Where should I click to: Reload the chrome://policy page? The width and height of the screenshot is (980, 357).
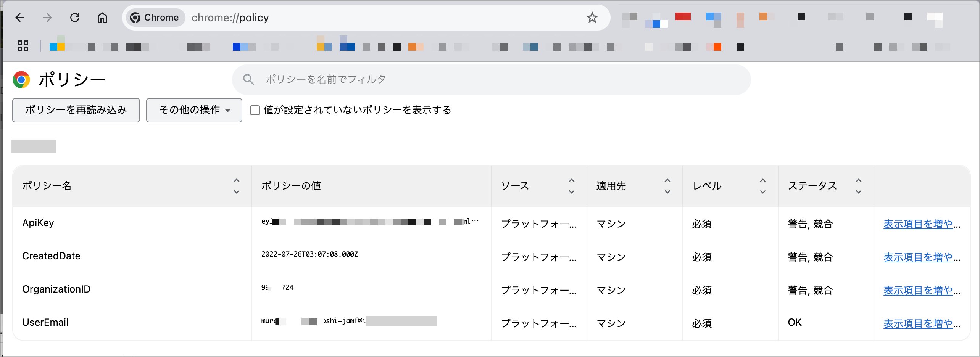[x=75, y=18]
